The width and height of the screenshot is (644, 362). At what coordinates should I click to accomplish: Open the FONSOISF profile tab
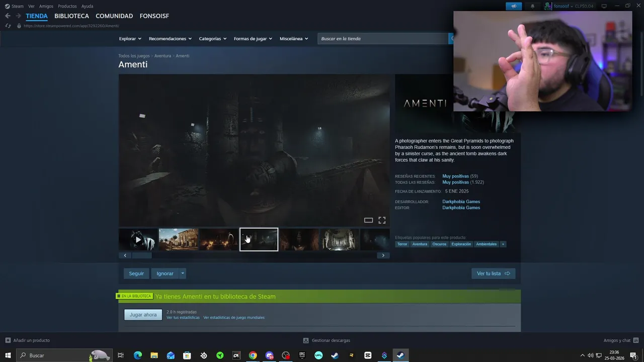[x=154, y=16]
